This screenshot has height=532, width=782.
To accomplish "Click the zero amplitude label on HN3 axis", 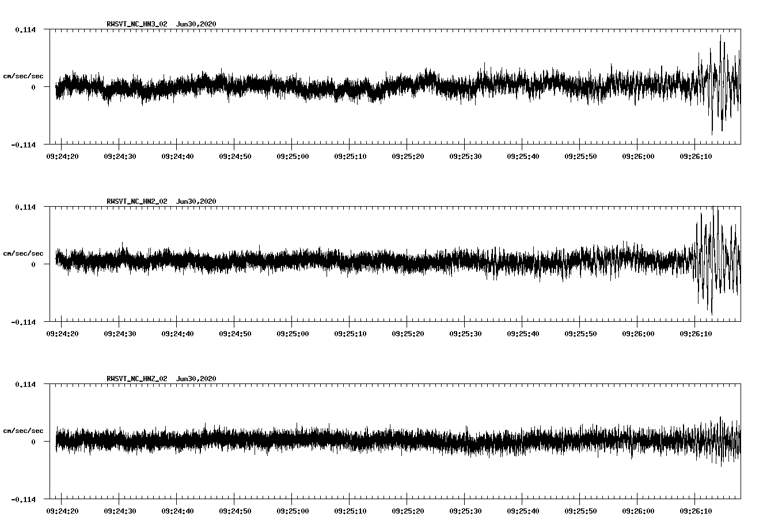I will pyautogui.click(x=33, y=87).
